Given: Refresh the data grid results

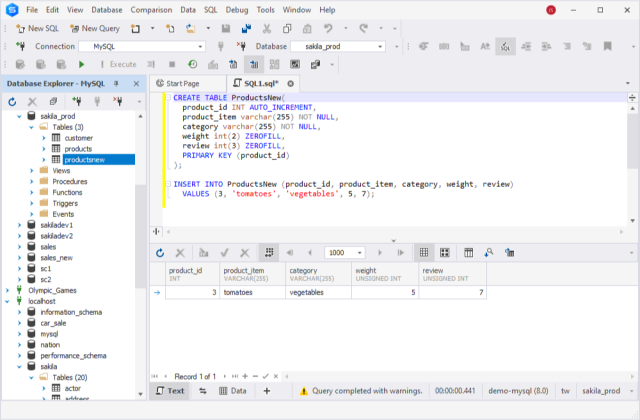Looking at the screenshot, I should [x=160, y=253].
